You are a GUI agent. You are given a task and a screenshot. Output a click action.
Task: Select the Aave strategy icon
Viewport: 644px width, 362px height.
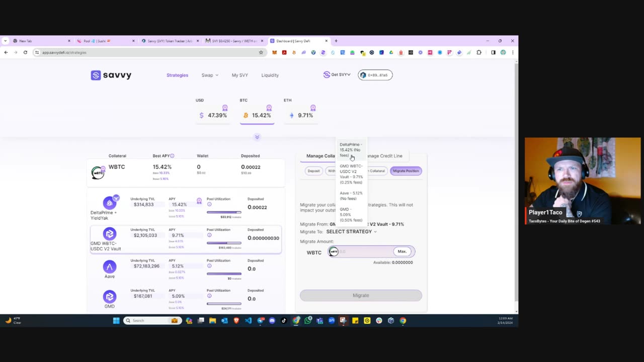110,266
